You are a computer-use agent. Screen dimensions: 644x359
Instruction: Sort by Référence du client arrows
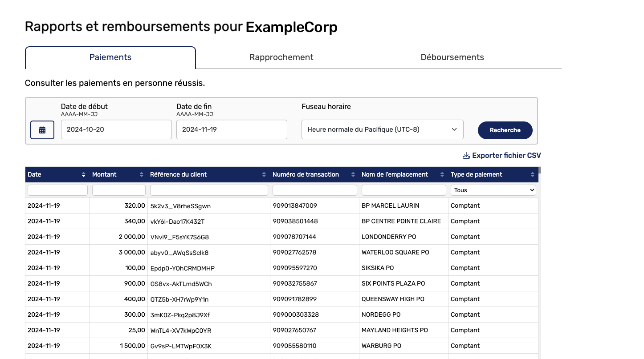coord(264,175)
